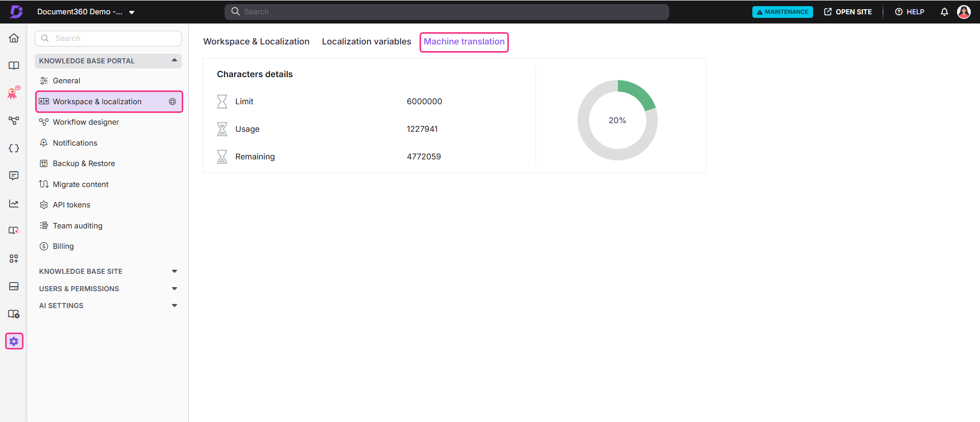Click the Usage value 1227941
The height and width of the screenshot is (422, 980).
point(422,129)
